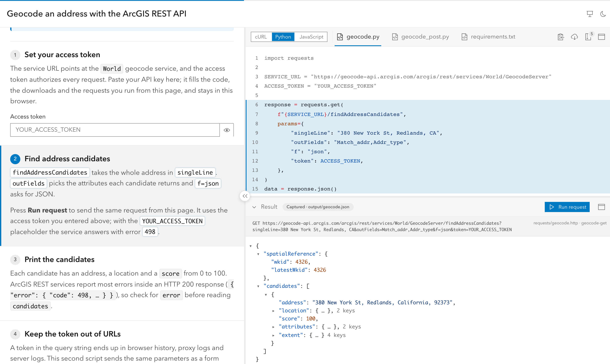Click the Run request button
This screenshot has width=610, height=364.
567,207
